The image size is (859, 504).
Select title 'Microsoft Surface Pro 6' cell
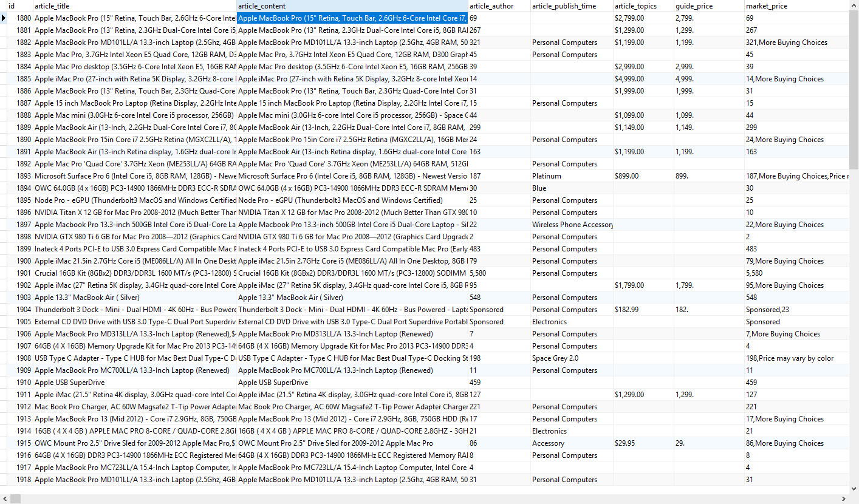coord(134,176)
